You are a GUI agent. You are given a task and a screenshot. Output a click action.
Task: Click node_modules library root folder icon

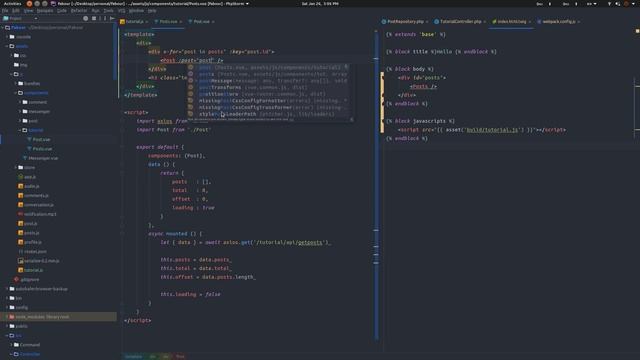click(12, 317)
